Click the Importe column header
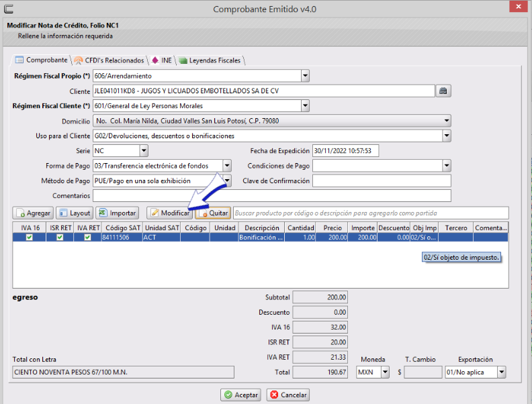532x404 pixels. pyautogui.click(x=363, y=228)
